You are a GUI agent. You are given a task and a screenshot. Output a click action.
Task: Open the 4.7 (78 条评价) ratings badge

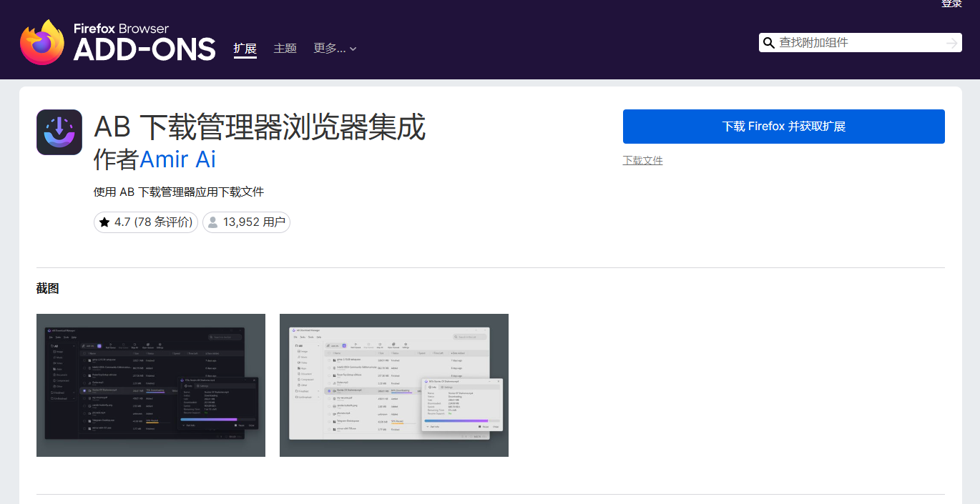click(145, 222)
